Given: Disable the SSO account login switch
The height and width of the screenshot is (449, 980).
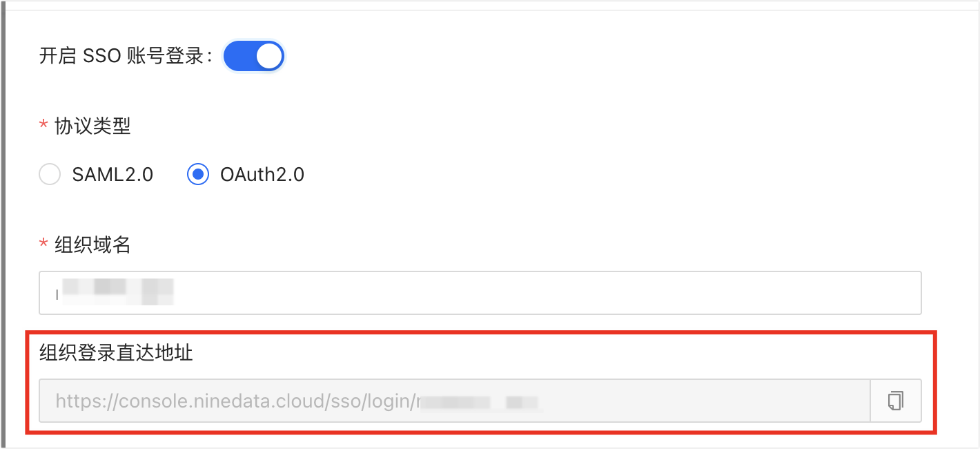Looking at the screenshot, I should (253, 57).
